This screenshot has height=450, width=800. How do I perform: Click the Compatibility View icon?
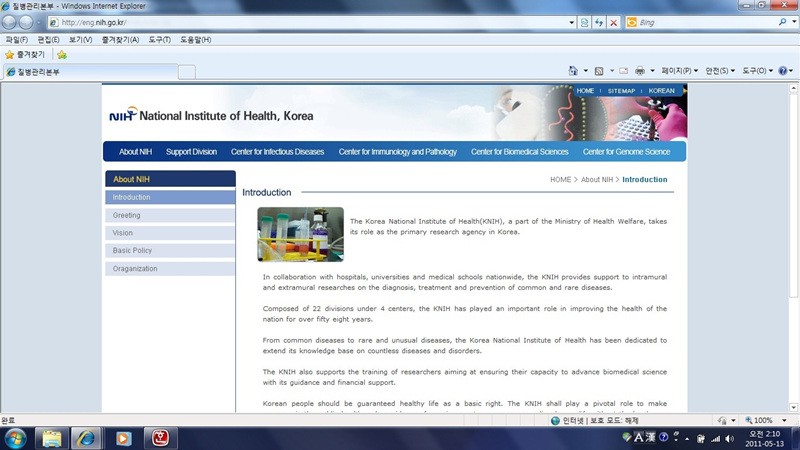coord(585,22)
